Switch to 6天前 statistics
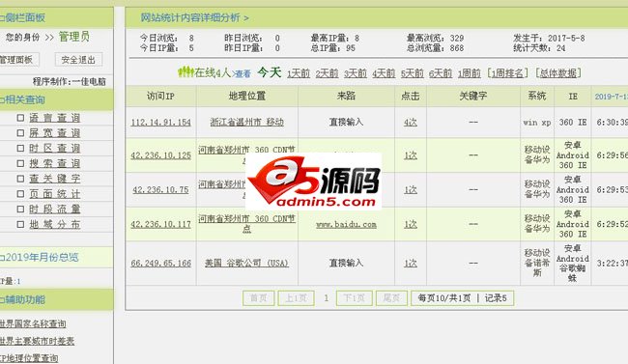 coord(441,73)
